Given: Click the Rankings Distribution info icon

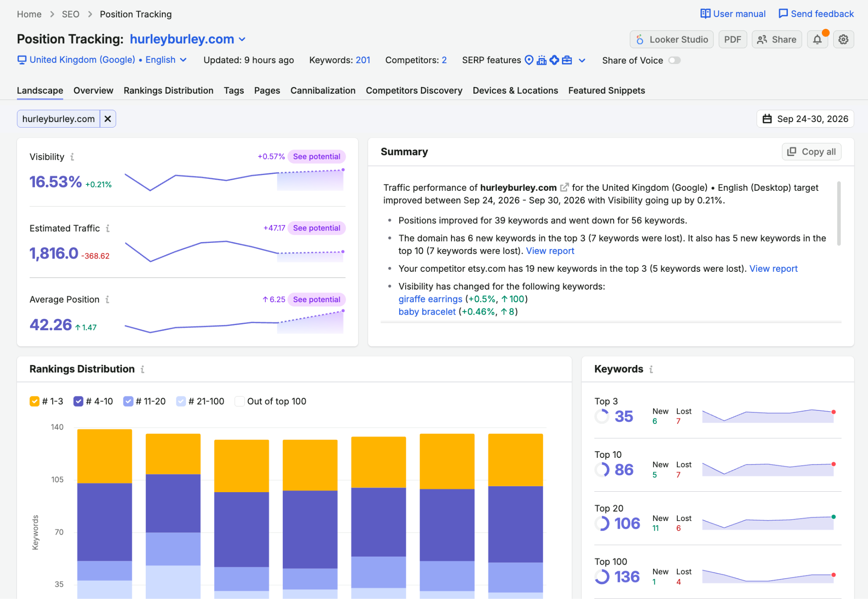Looking at the screenshot, I should [x=143, y=369].
